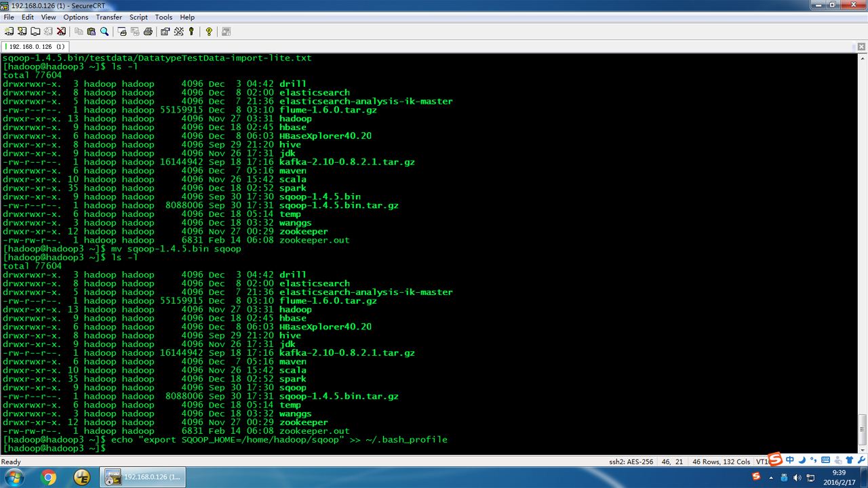Click the last empty shell prompt line
The image size is (868, 488).
[x=54, y=449]
